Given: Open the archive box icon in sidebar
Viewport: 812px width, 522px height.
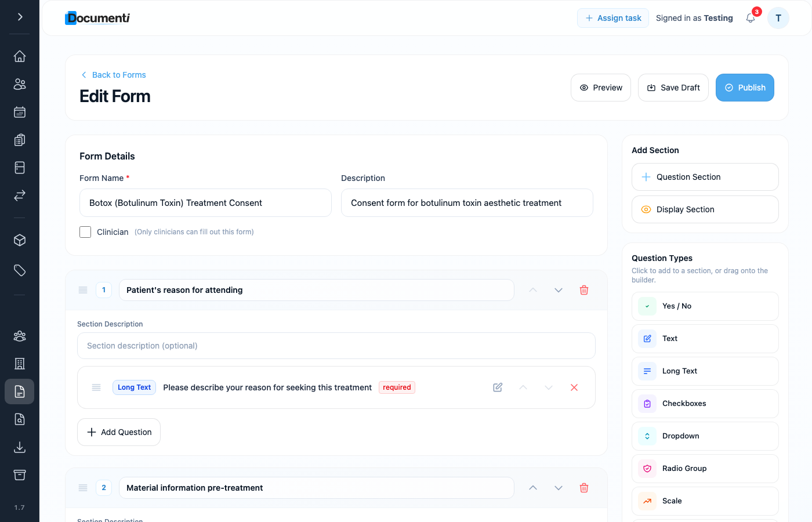Looking at the screenshot, I should 20,475.
